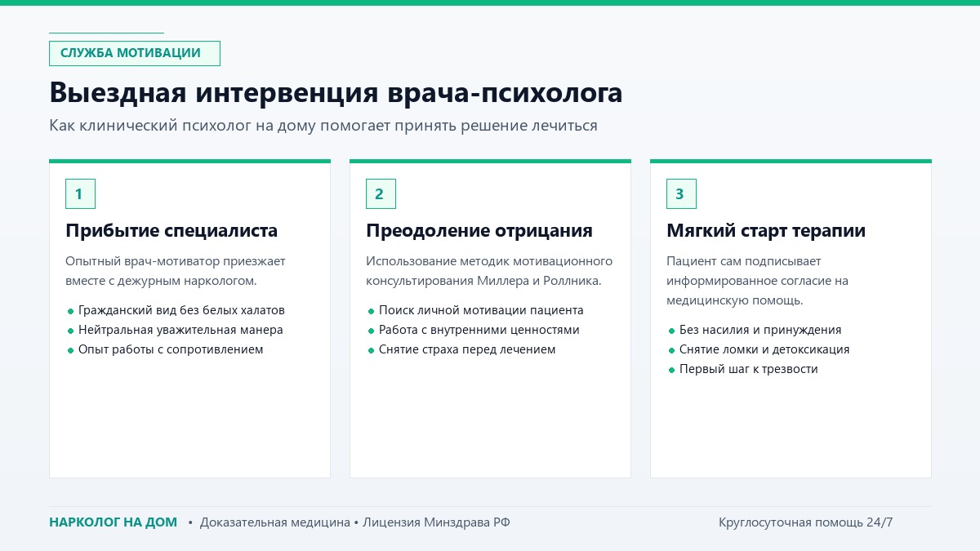Select the 'Преодоление отрицания' card title
The image size is (980, 551).
click(x=479, y=231)
